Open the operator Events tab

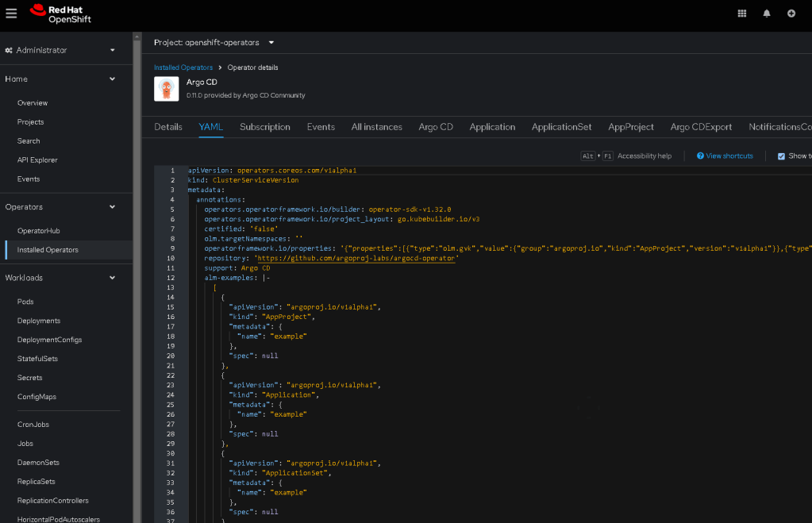pyautogui.click(x=321, y=127)
